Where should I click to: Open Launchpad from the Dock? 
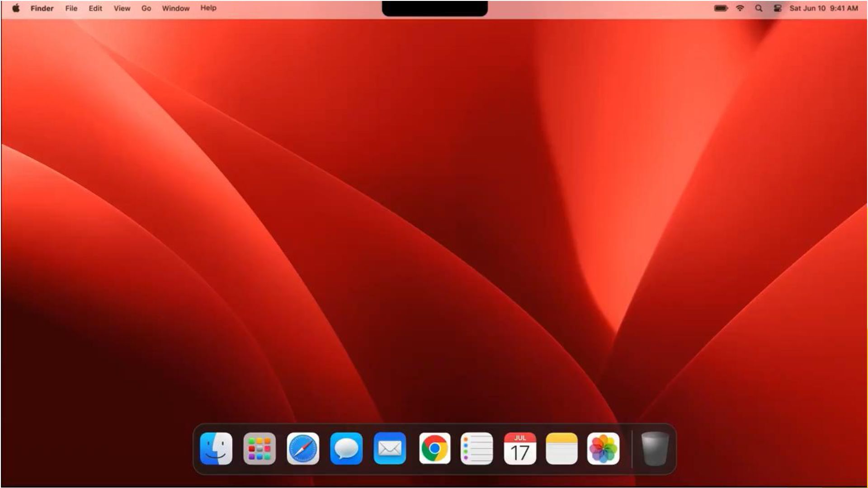[x=259, y=449]
